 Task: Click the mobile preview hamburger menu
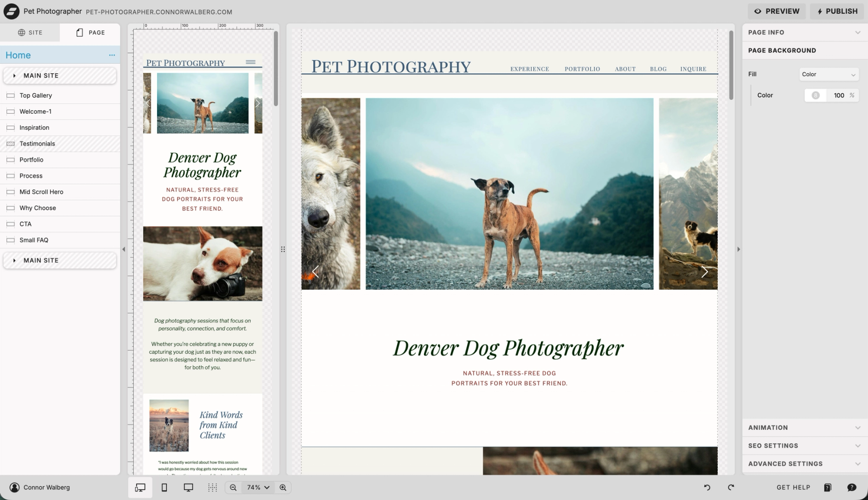[x=250, y=62]
